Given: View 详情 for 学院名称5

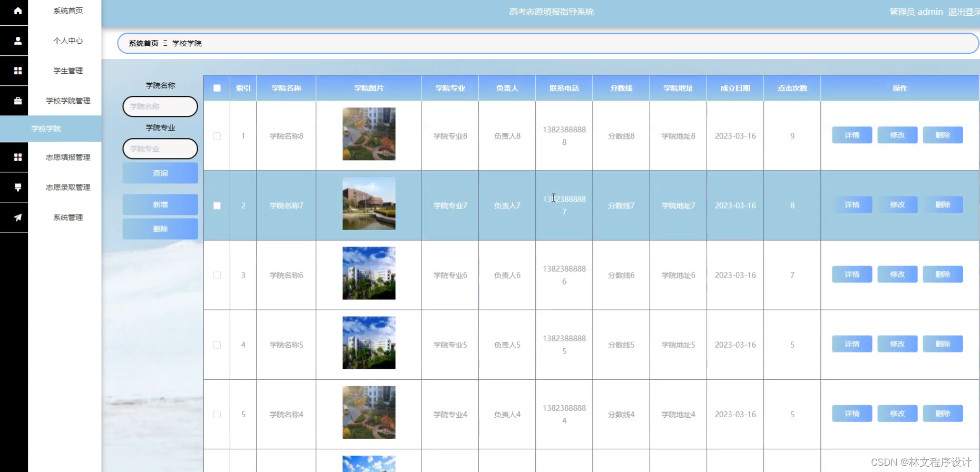Looking at the screenshot, I should pos(852,343).
